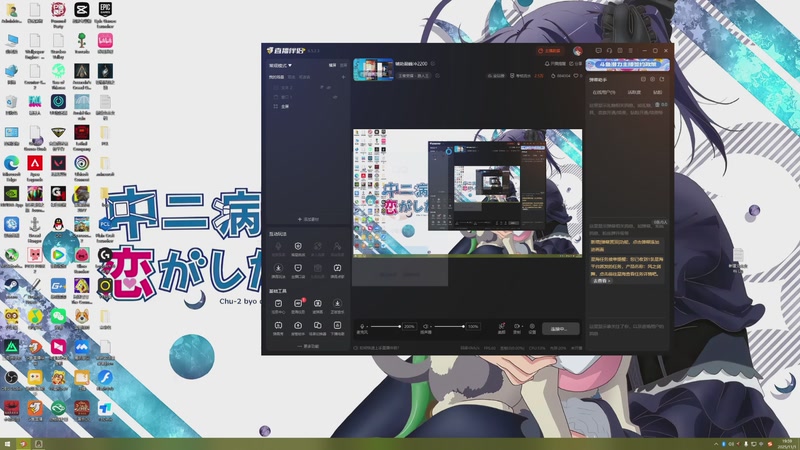Screen dimensions: 800x450
Task: Click the 200% microphone volume field
Action: (409, 327)
